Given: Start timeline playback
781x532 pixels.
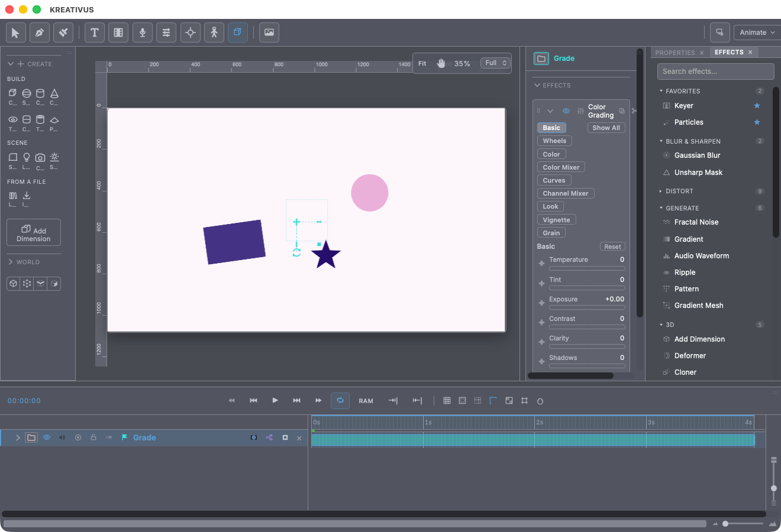Looking at the screenshot, I should coord(275,400).
